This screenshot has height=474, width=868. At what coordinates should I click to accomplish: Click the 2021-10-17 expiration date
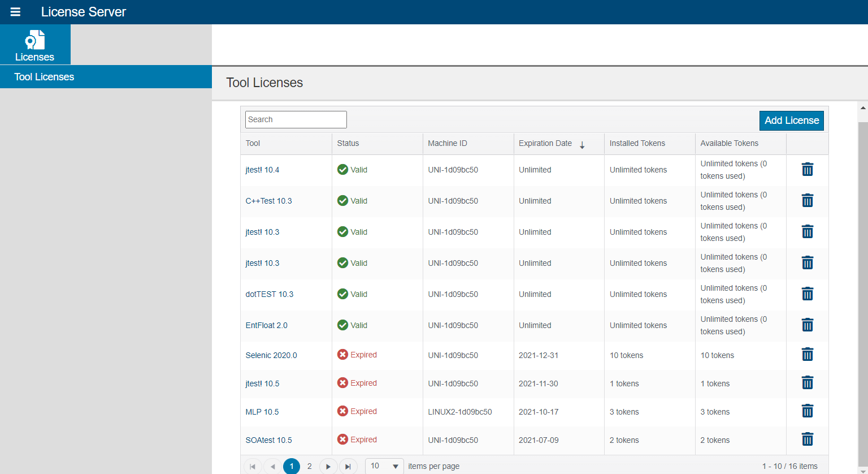539,412
